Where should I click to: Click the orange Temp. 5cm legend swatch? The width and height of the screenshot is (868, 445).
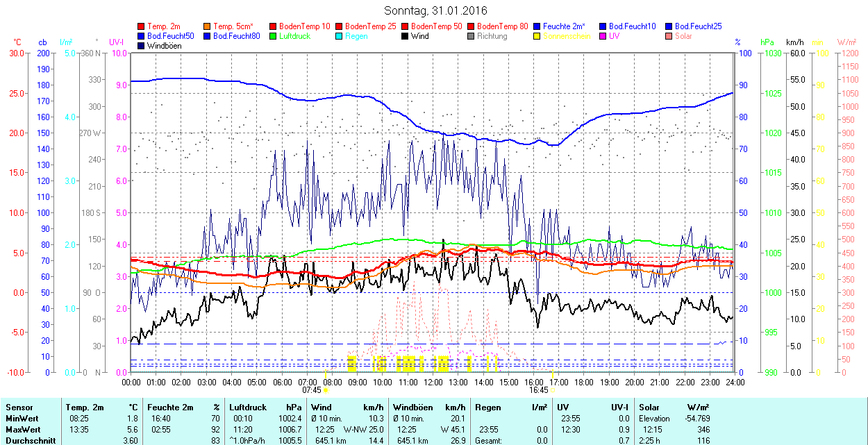208,26
